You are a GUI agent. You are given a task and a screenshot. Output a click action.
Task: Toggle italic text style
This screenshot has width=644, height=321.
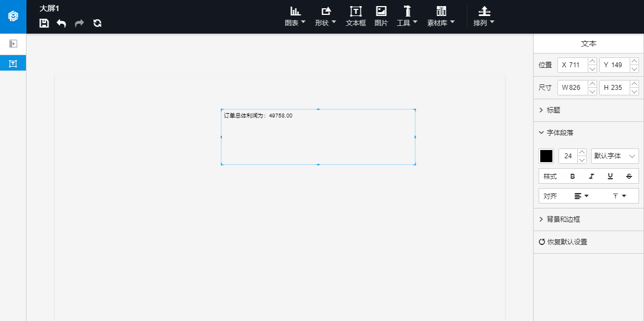pyautogui.click(x=591, y=176)
